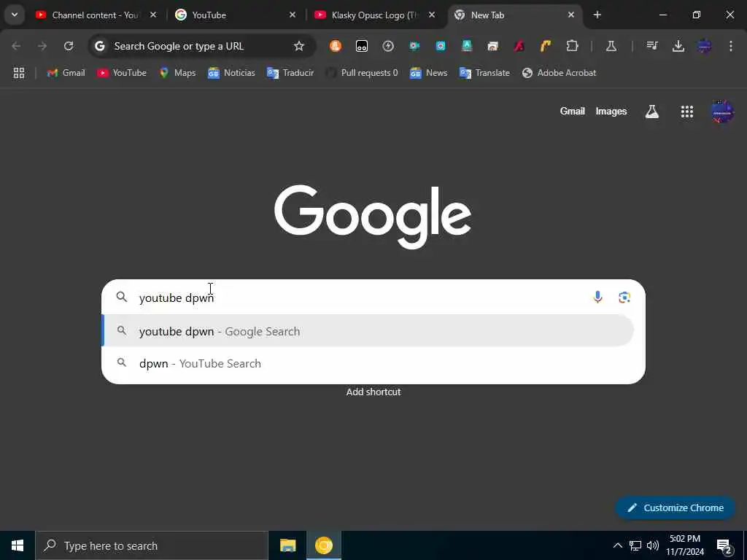
Task: Open the Pull requests 0 bookmark
Action: pyautogui.click(x=362, y=73)
